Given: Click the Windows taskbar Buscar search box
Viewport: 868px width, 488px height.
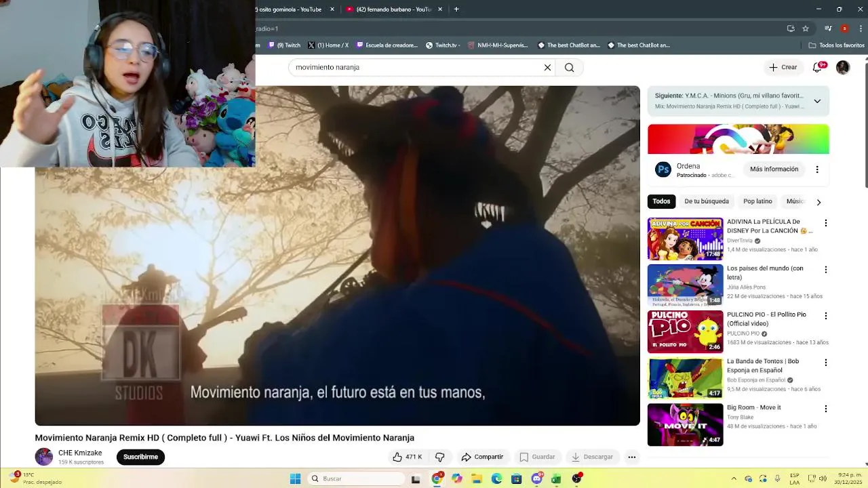Looking at the screenshot, I should click(x=355, y=479).
